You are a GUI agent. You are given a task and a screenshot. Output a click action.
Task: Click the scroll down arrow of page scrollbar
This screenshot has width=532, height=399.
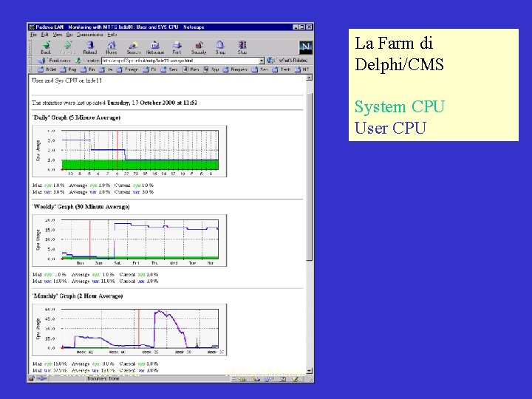(x=309, y=371)
